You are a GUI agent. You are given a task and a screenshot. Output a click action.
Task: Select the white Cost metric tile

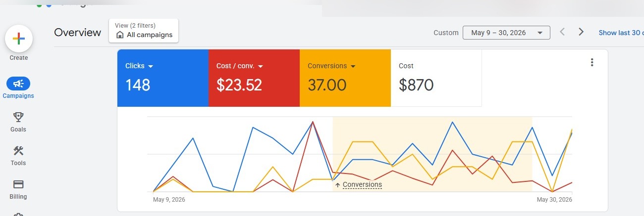436,78
